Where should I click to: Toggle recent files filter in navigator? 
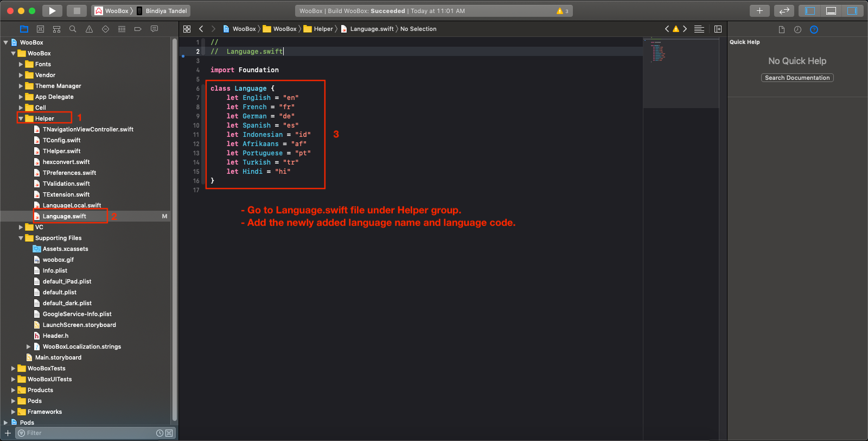[159, 433]
